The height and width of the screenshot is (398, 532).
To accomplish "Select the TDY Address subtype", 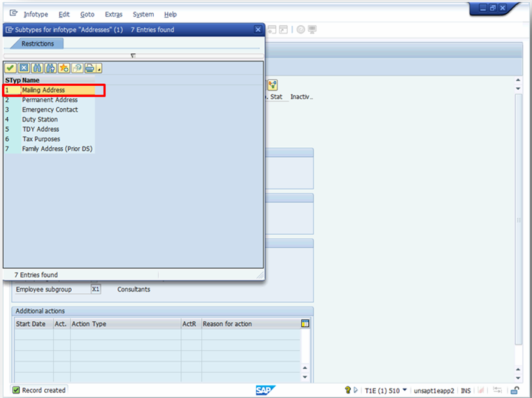I will 40,129.
